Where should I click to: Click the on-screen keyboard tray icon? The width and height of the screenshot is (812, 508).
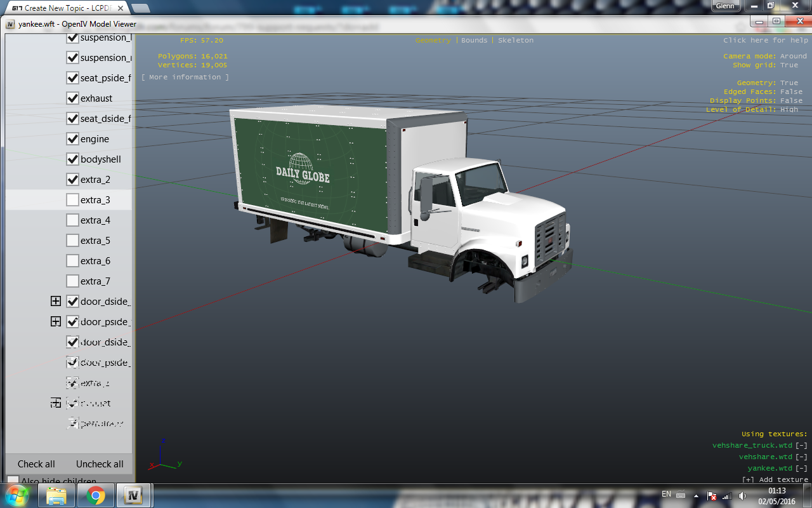coord(681,495)
